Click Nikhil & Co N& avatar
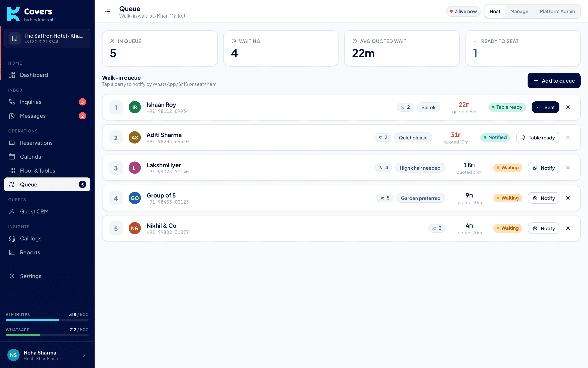 pyautogui.click(x=135, y=228)
